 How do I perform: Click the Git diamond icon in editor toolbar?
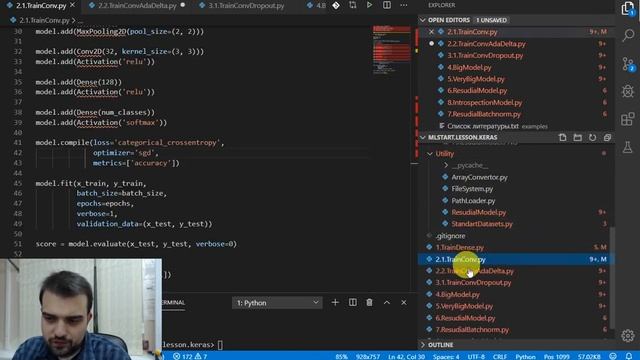point(336,5)
